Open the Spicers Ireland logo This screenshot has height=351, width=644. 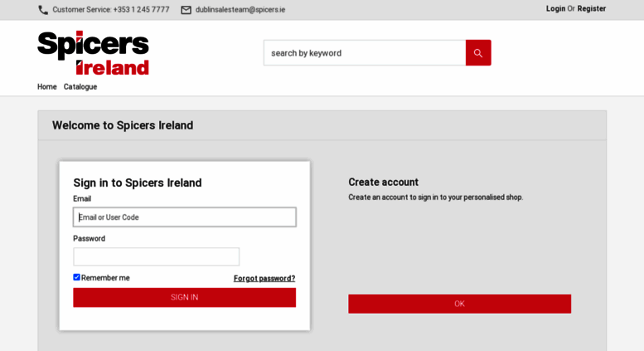(x=93, y=53)
